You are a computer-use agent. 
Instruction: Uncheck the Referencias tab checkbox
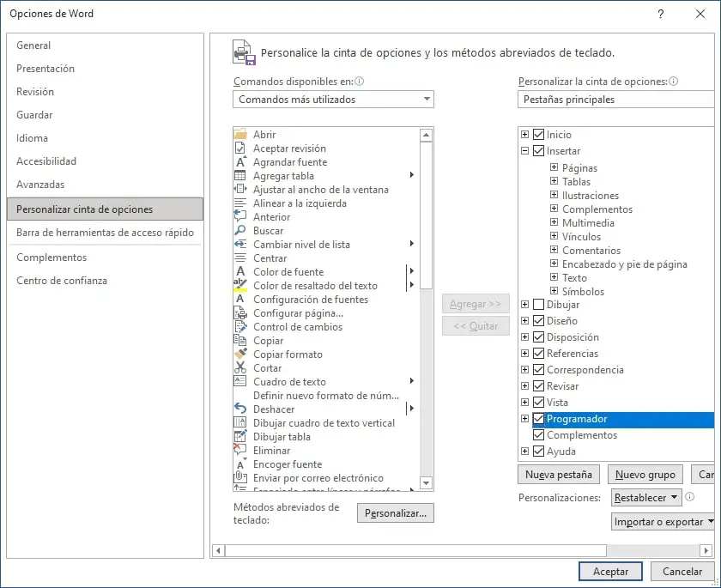(538, 354)
